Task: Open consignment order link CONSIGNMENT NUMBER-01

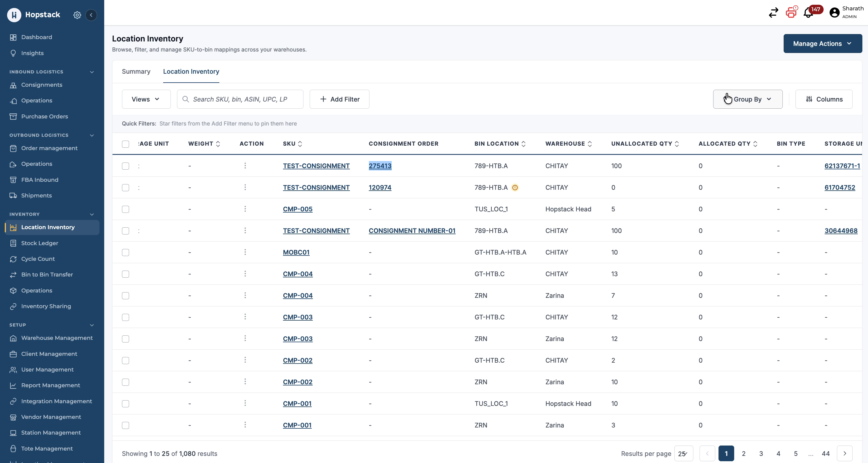Action: click(x=412, y=231)
